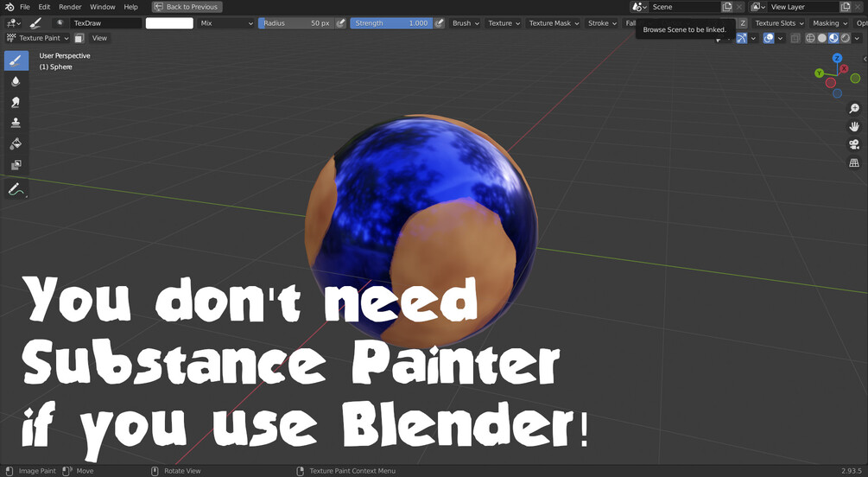Open the scene browser dropdown icon
Image resolution: width=868 pixels, height=477 pixels.
639,7
